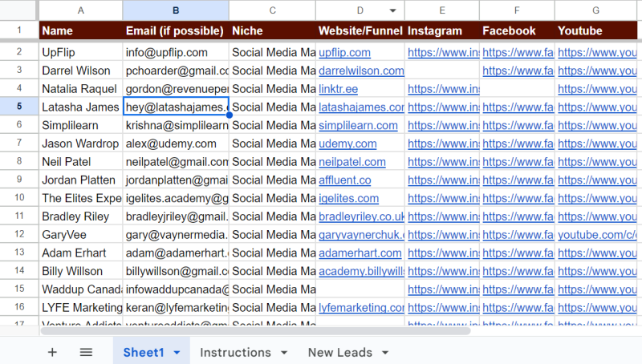Open the linktr.ee link
Screen dimensions: 642x364
(338, 89)
